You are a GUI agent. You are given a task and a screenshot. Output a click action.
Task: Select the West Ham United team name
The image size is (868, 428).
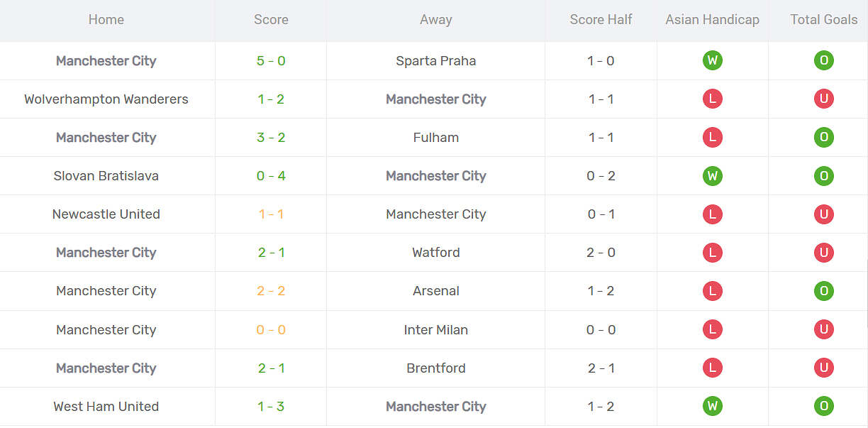pos(106,407)
